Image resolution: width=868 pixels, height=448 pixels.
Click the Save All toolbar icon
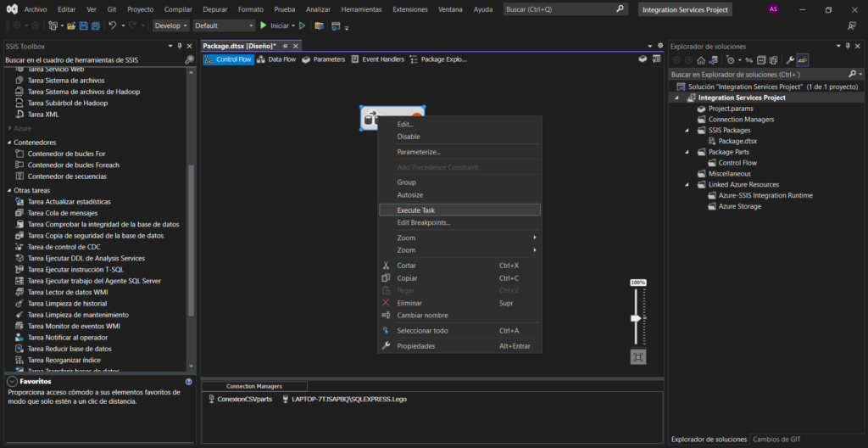tap(96, 25)
